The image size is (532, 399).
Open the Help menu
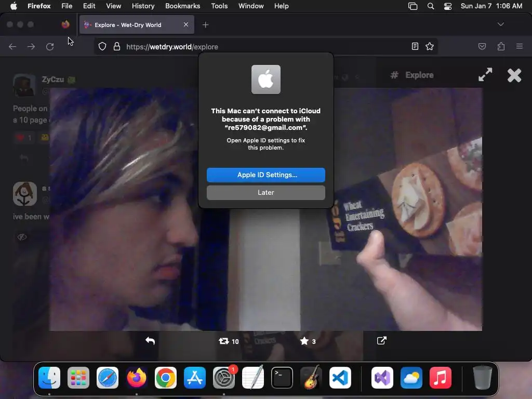pyautogui.click(x=281, y=6)
